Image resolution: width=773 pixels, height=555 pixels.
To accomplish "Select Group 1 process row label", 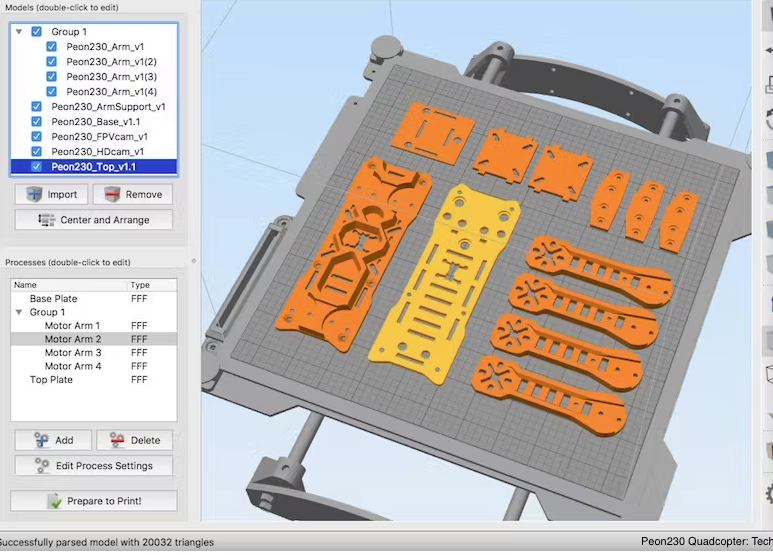I will [x=47, y=312].
